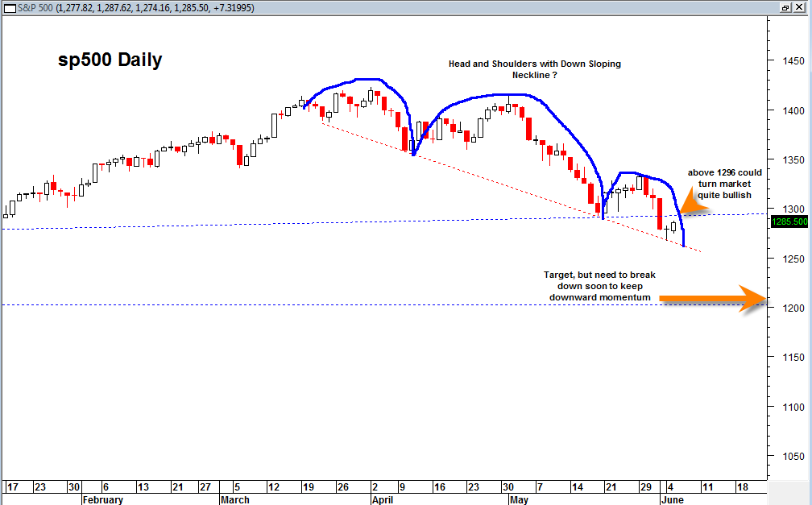Viewport: 812px width, 505px height.
Task: Click the May month label on date axis
Action: (x=519, y=500)
